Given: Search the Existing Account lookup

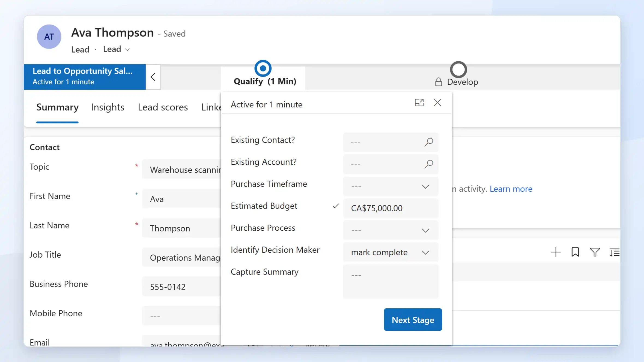Looking at the screenshot, I should click(429, 164).
